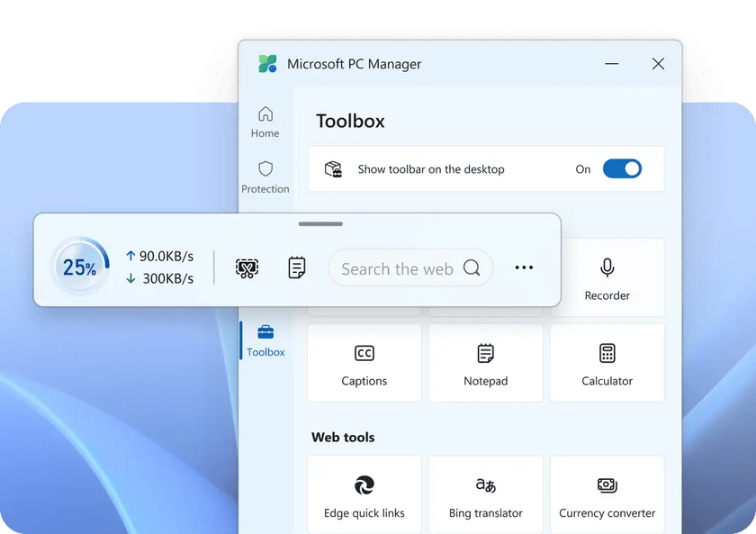Open the Captions tool
This screenshot has height=534, width=756.
pos(364,363)
